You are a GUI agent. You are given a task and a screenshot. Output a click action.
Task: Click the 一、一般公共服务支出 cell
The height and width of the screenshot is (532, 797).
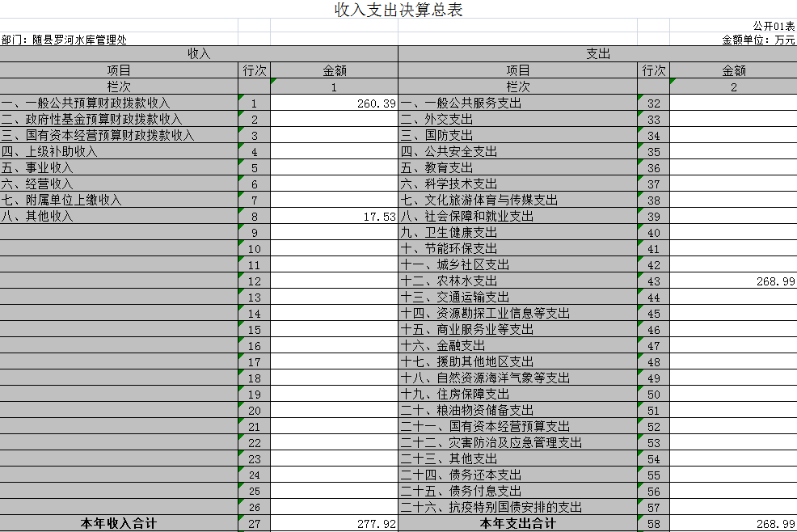point(518,103)
